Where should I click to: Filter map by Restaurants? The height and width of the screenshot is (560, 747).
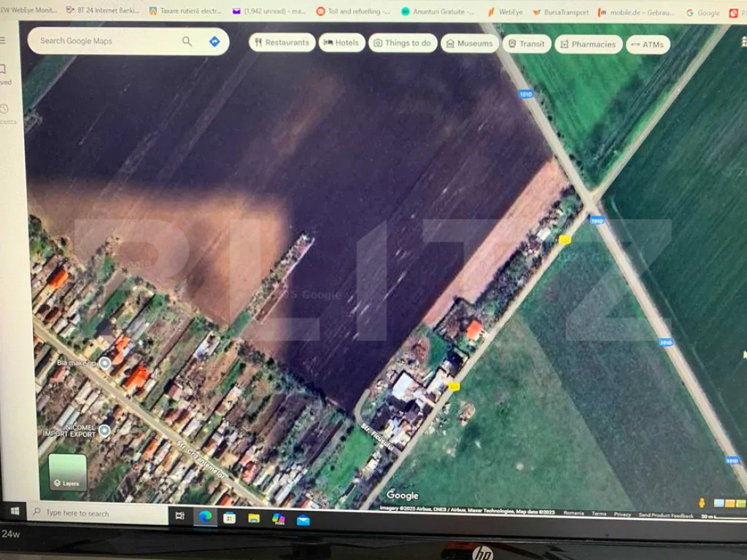pos(282,43)
